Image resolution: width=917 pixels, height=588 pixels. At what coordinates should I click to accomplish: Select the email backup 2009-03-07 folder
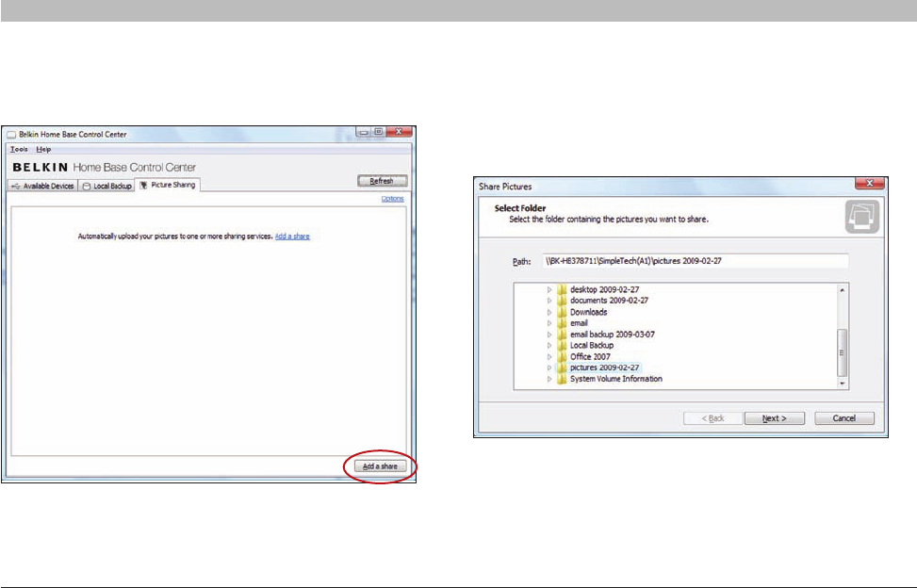tap(613, 335)
